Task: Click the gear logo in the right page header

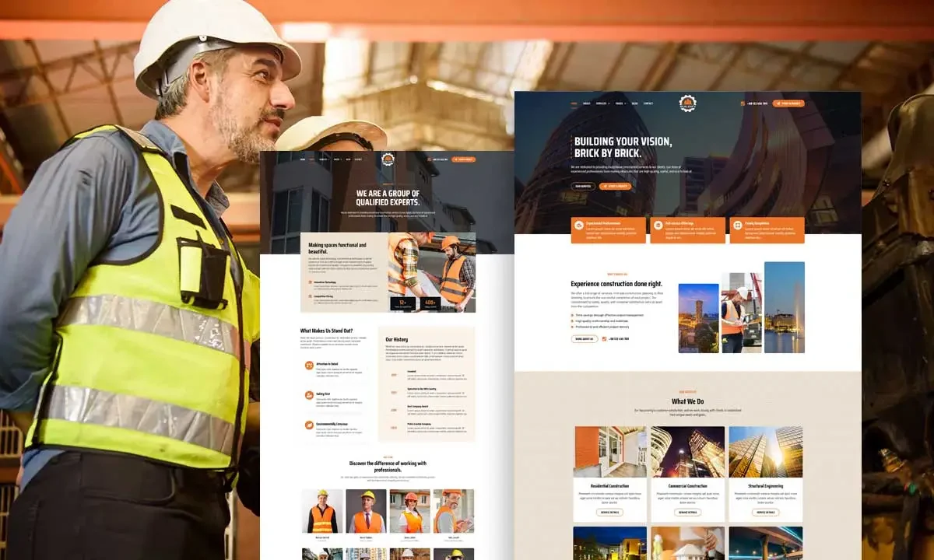Action: [687, 103]
